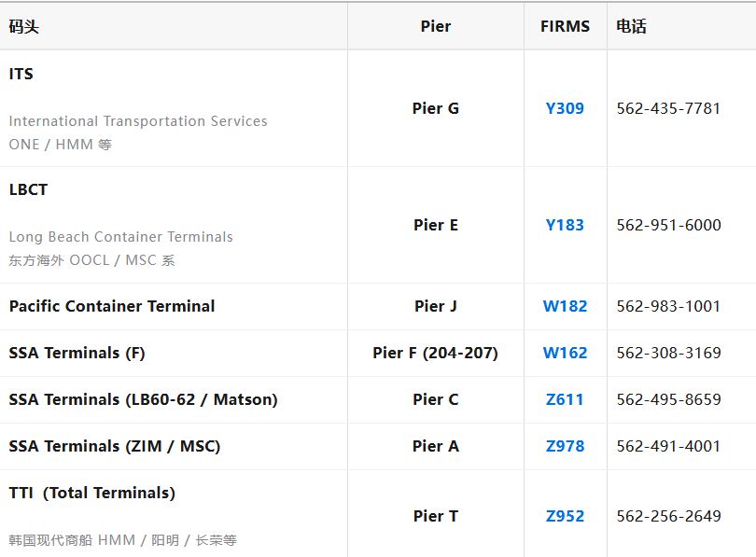
Task: Select the LBCT terminal name
Action: coord(28,189)
